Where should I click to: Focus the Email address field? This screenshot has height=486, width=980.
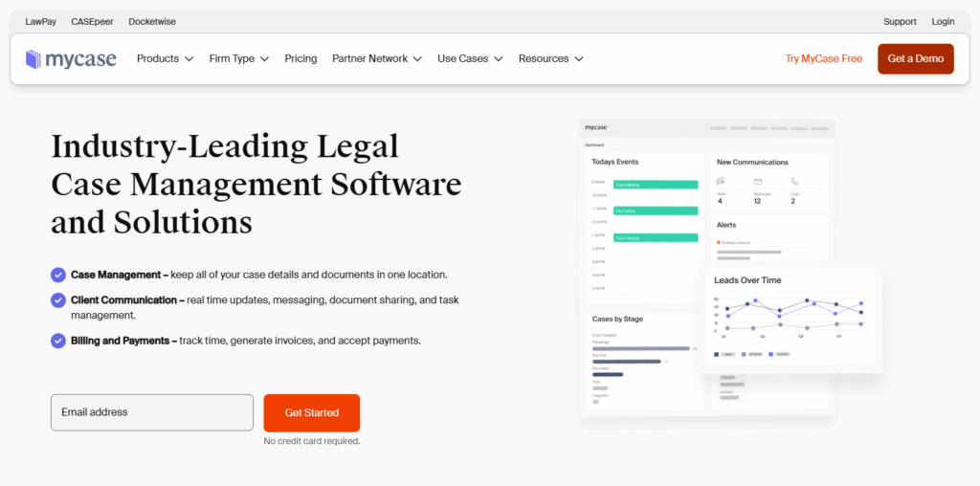152,412
